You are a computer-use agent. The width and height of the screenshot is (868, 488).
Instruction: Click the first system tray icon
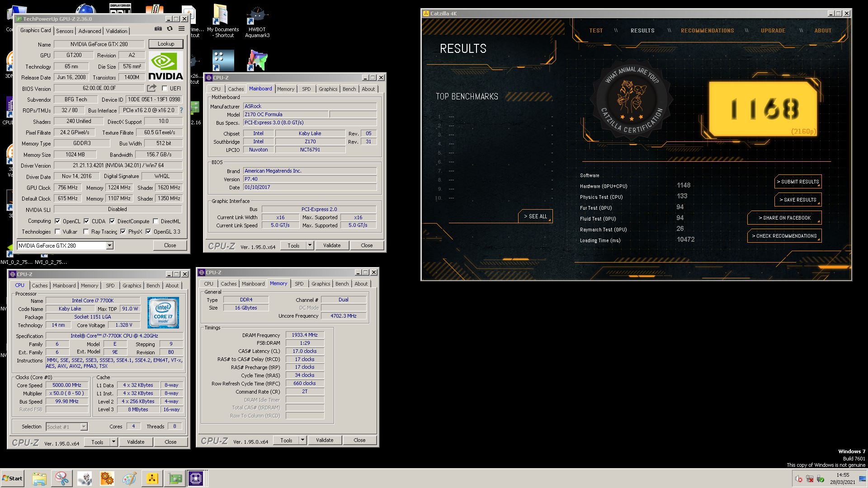(x=799, y=479)
